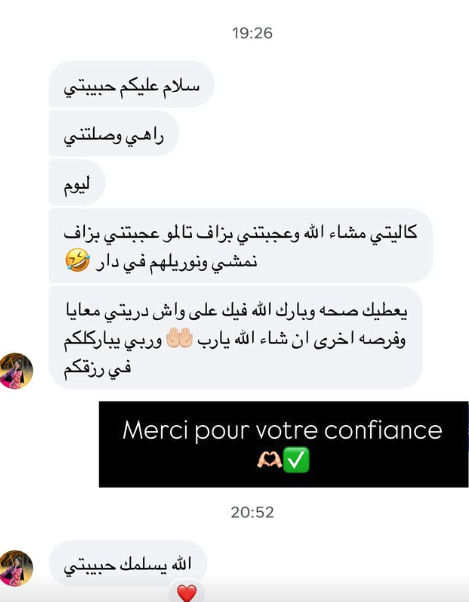Image resolution: width=469 pixels, height=602 pixels.
Task: Select the 'Merci pour votre confiance' reply
Action: (x=284, y=444)
